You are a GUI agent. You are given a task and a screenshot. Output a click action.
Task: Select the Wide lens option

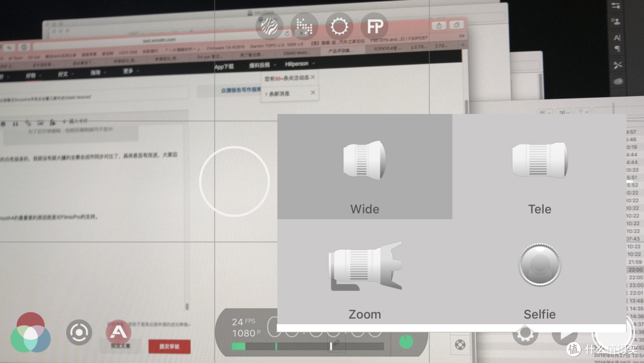(x=365, y=167)
